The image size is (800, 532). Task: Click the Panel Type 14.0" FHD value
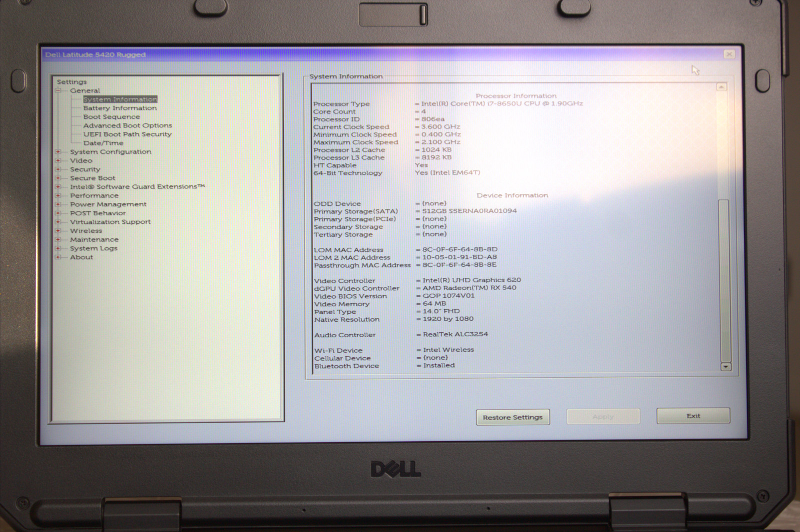click(x=441, y=311)
